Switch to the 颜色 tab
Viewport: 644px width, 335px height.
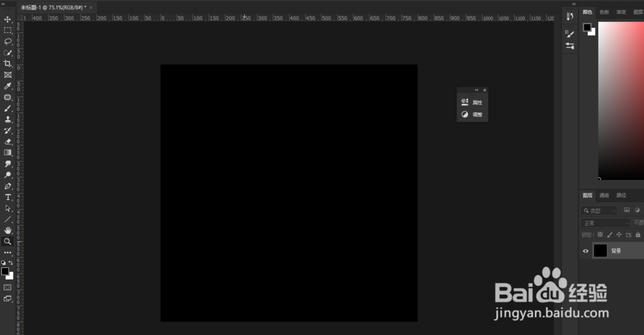[x=588, y=12]
